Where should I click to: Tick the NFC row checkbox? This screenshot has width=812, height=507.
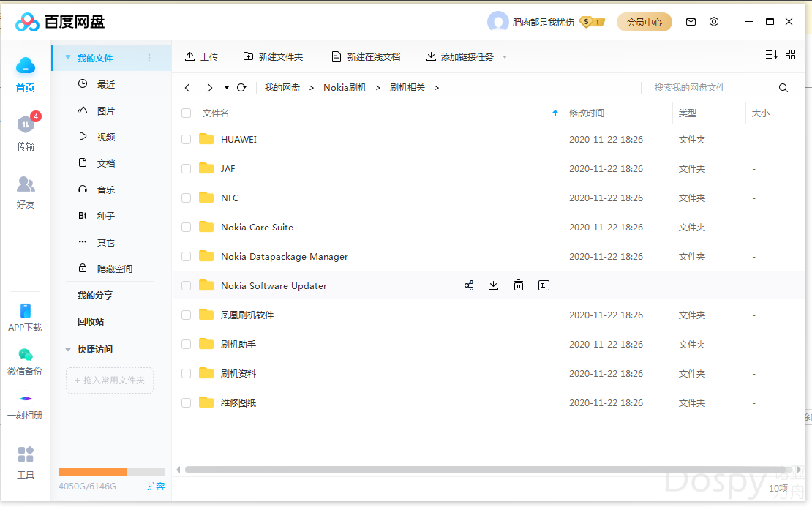tap(187, 198)
